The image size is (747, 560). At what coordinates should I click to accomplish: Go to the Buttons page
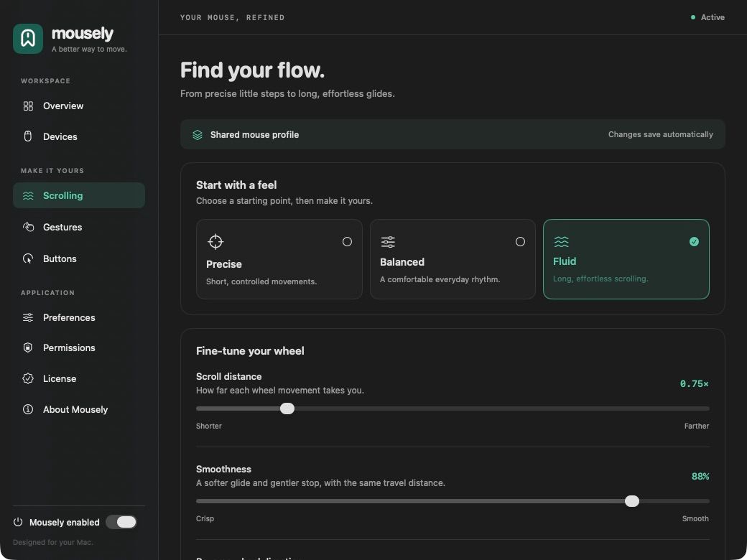[78, 258]
